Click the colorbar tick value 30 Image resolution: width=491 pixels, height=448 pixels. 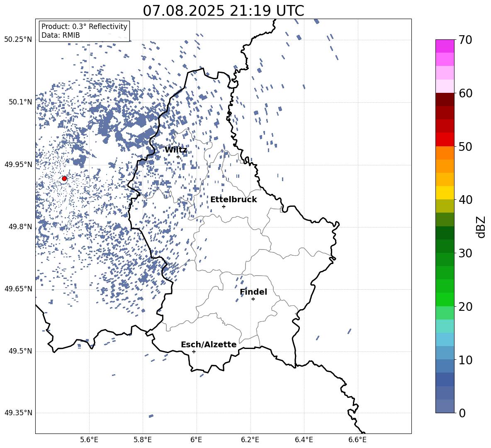(x=465, y=253)
